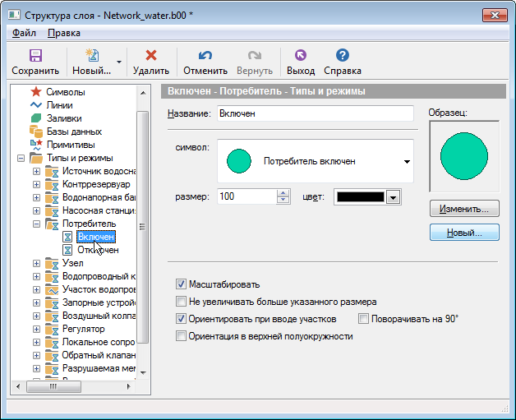Expand the Узел tree node
The width and height of the screenshot is (516, 420).
point(36,263)
